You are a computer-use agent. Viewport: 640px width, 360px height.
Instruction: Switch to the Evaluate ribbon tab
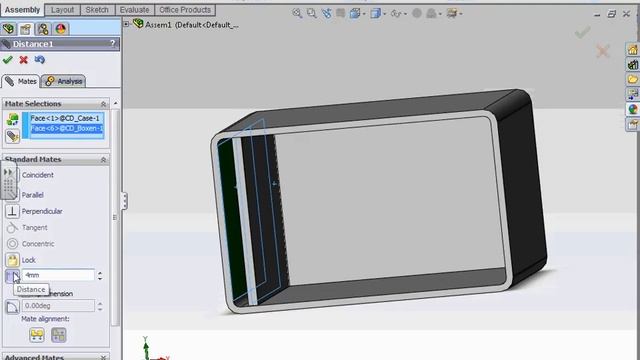[x=134, y=10]
